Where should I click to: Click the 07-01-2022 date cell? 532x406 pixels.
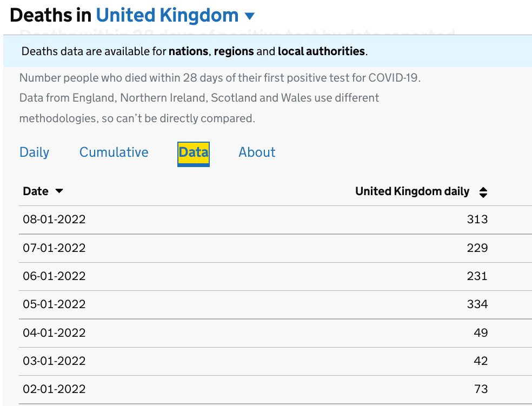[54, 248]
